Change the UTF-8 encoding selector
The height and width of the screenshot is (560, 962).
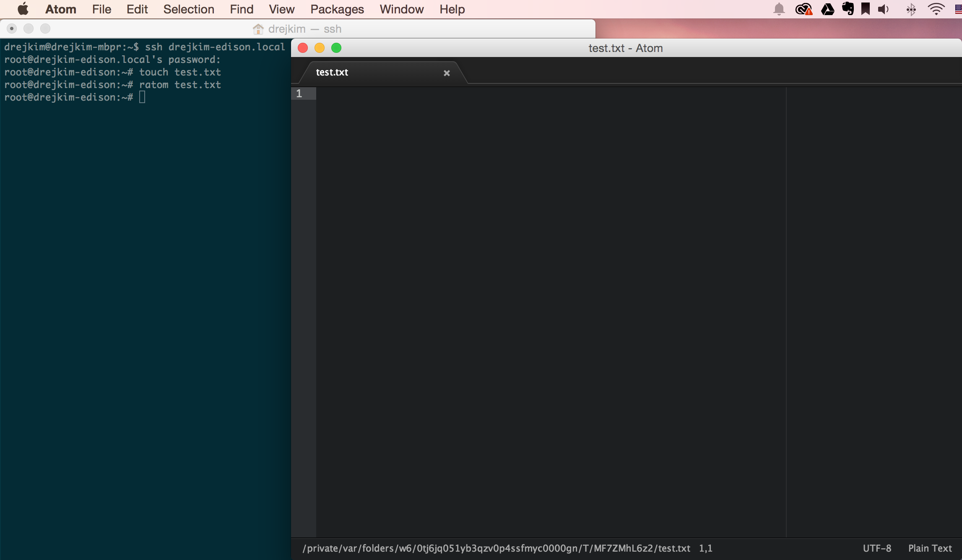(x=877, y=548)
